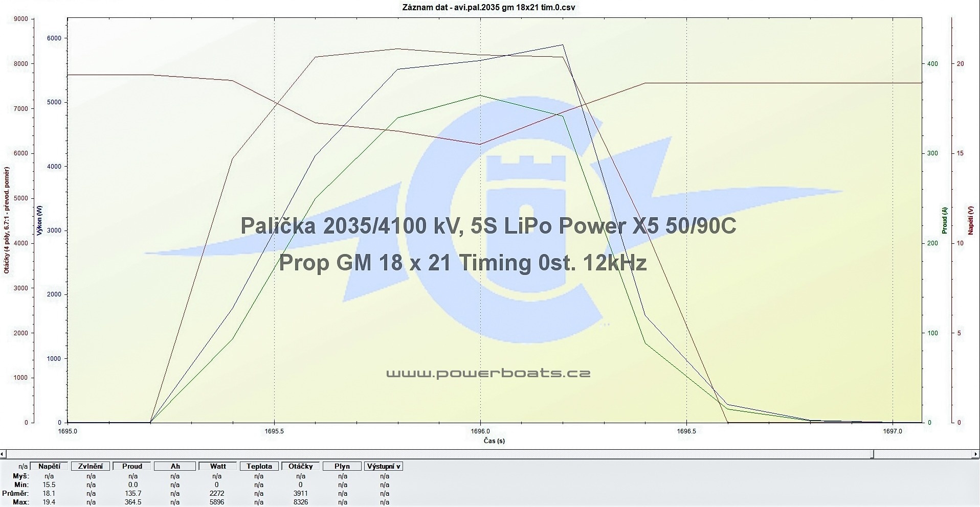Click the 400 current axis tick label
The height and width of the screenshot is (507, 980).
click(932, 64)
